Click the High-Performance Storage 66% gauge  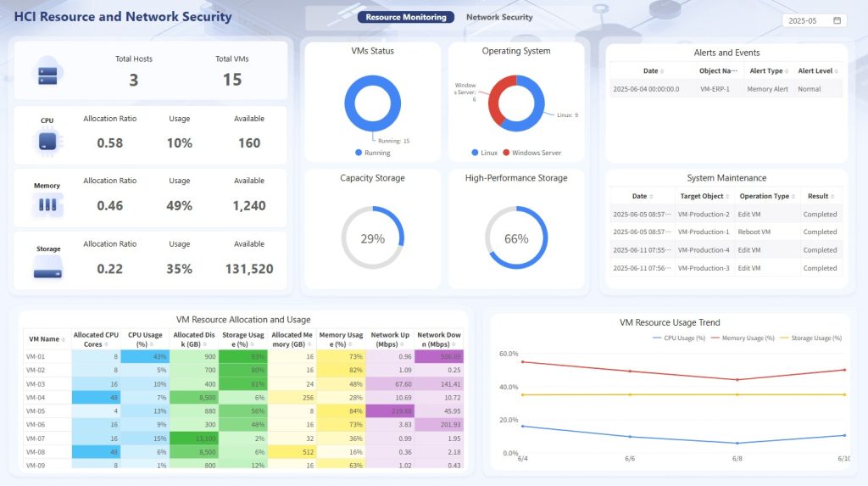[516, 238]
